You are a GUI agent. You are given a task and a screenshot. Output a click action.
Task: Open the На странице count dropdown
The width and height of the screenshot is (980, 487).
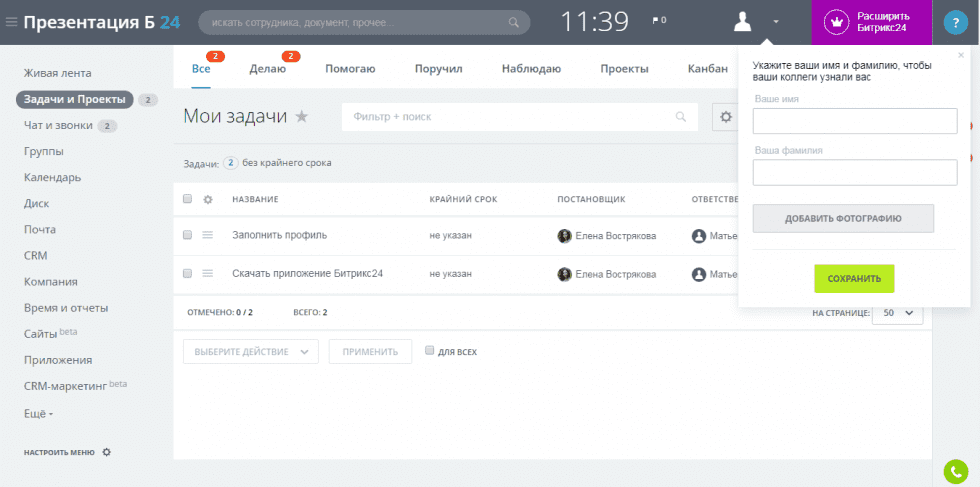point(897,313)
